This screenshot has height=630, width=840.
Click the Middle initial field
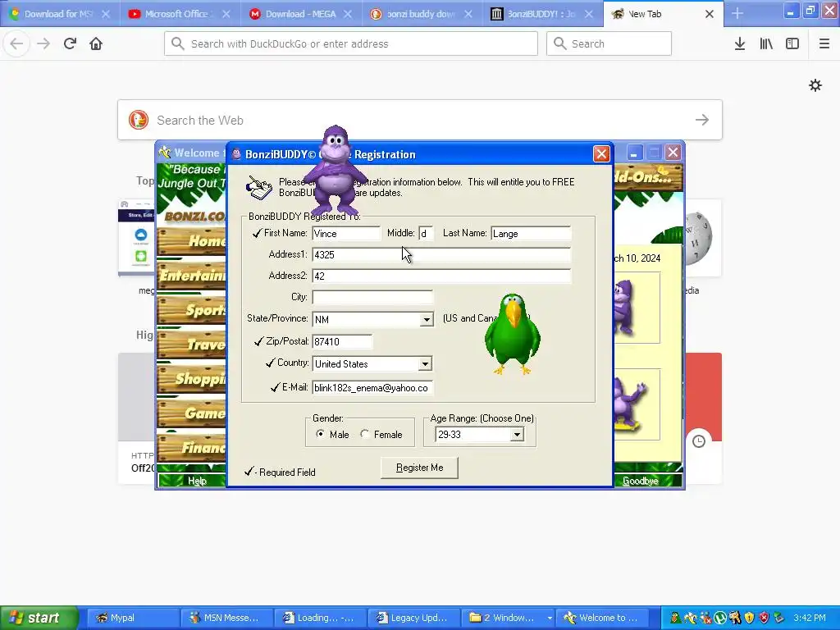(x=426, y=234)
